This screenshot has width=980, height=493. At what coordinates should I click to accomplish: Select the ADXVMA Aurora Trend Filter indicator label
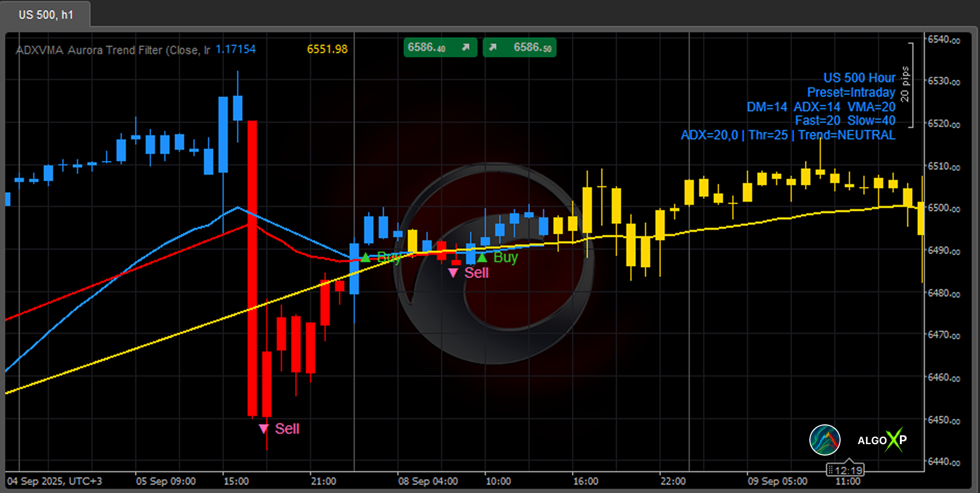tap(112, 50)
